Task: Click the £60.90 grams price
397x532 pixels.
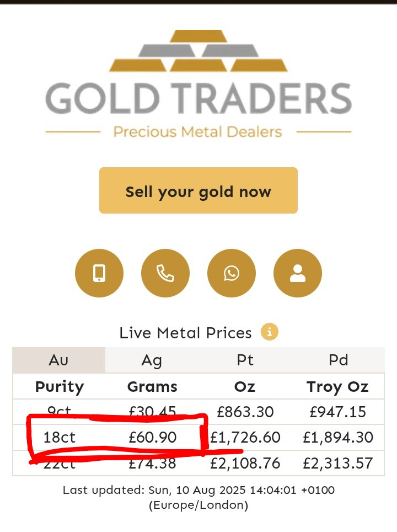Action: pos(152,437)
